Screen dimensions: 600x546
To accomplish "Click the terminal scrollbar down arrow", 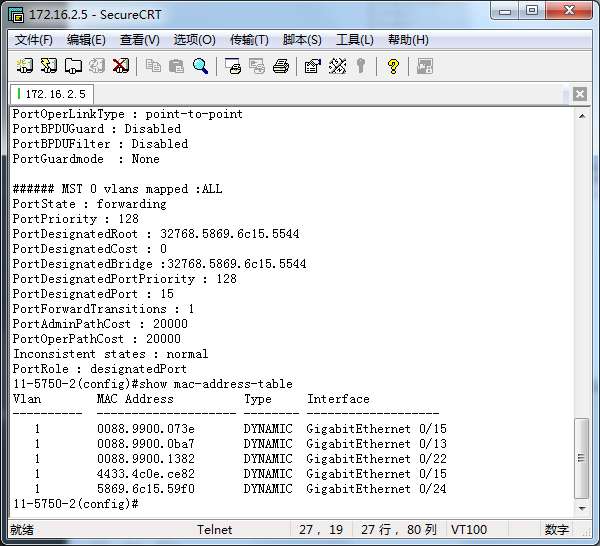I will click(581, 503).
